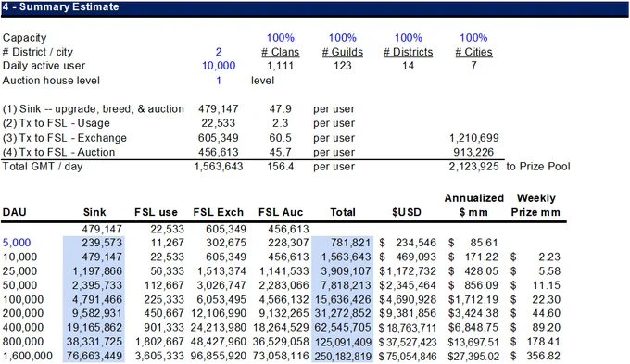The height and width of the screenshot is (364, 630).
Task: Select the '# Clans' column header
Action: point(281,52)
